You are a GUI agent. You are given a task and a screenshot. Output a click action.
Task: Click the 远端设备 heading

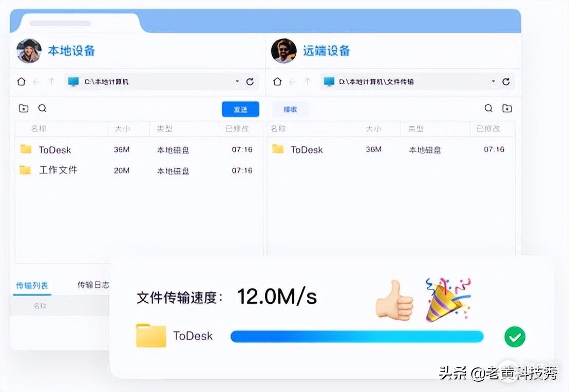coord(327,51)
